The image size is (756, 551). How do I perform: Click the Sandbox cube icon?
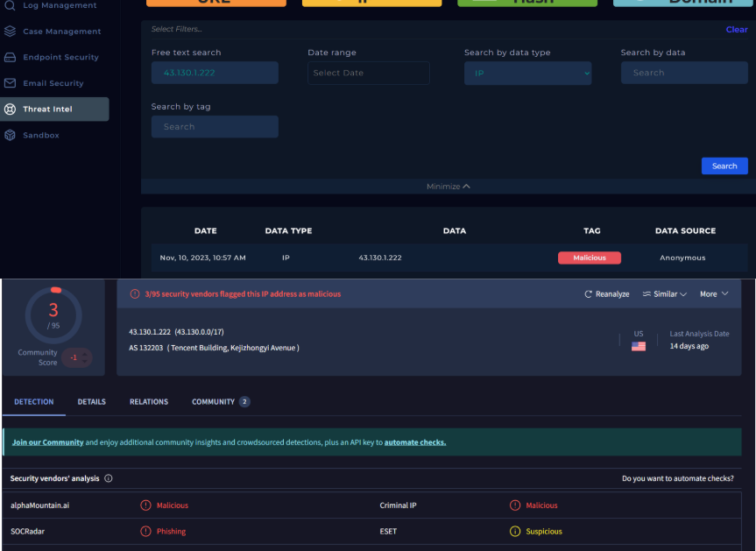click(x=10, y=136)
